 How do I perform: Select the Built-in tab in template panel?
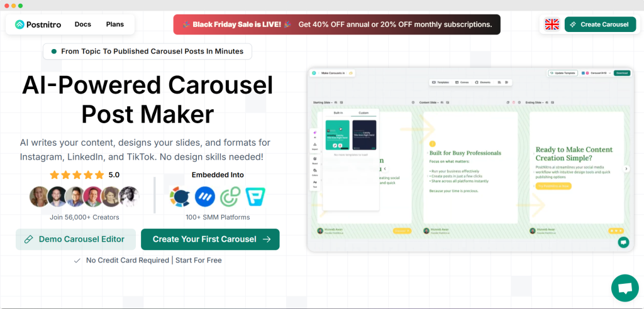pos(338,113)
